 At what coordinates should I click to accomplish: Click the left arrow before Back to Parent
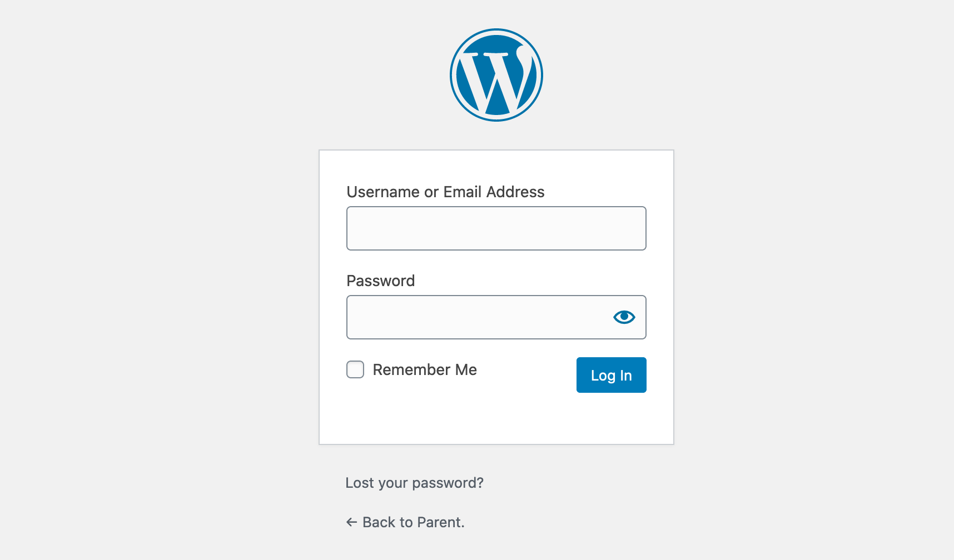[351, 522]
